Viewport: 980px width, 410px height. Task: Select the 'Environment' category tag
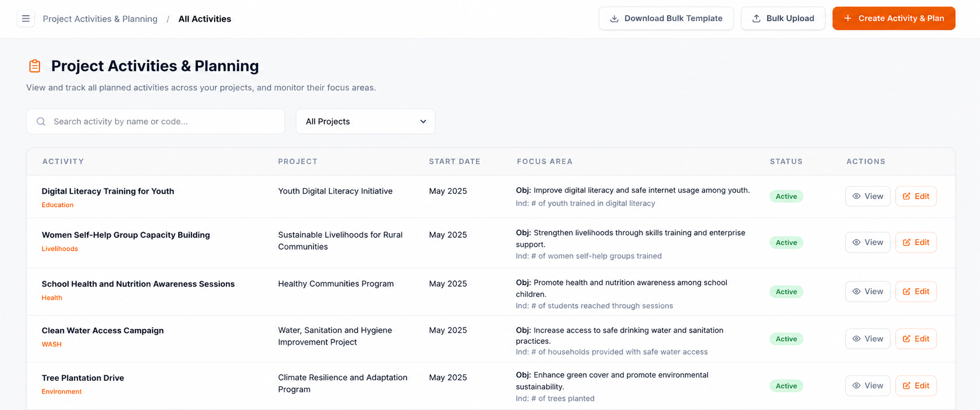(x=62, y=391)
